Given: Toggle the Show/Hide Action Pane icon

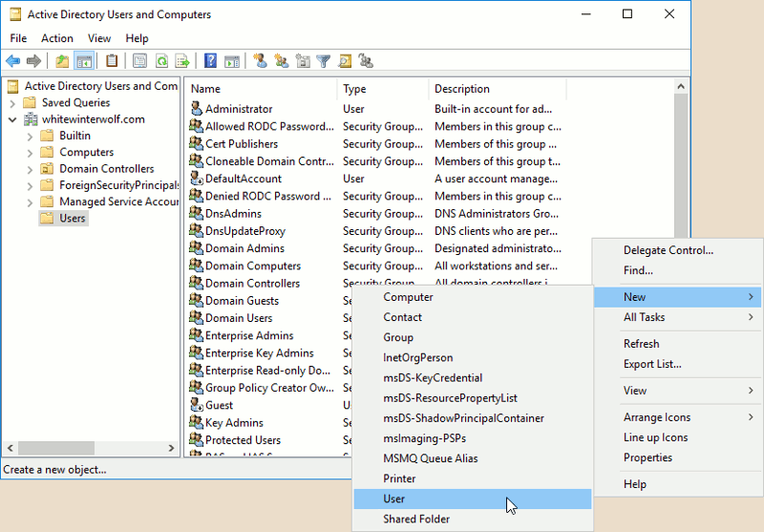Looking at the screenshot, I should [x=232, y=61].
